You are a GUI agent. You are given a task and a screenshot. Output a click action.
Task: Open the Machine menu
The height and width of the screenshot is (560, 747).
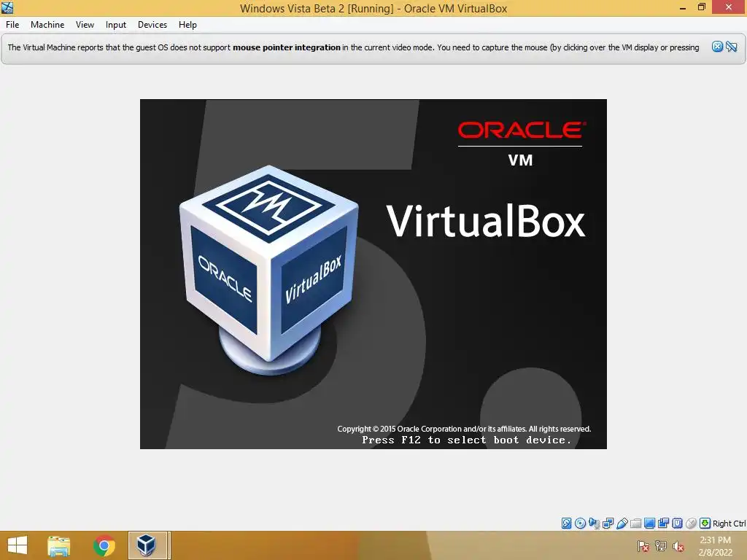coord(47,25)
